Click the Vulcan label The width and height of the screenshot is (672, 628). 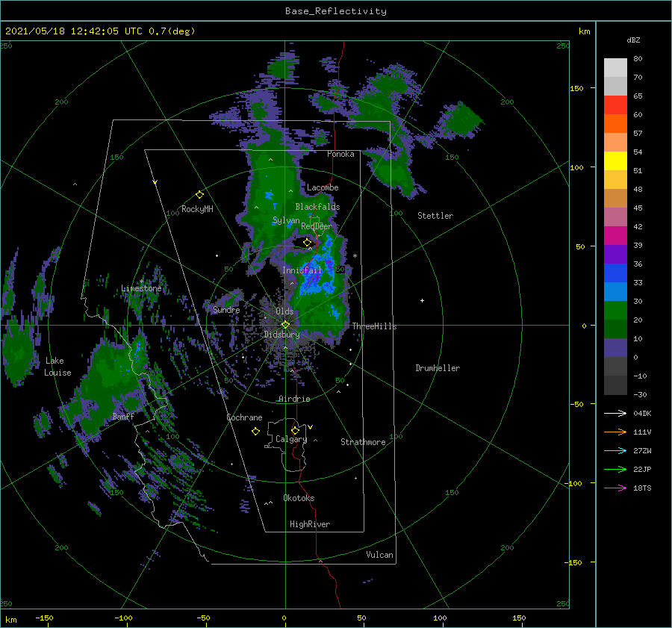click(x=379, y=555)
